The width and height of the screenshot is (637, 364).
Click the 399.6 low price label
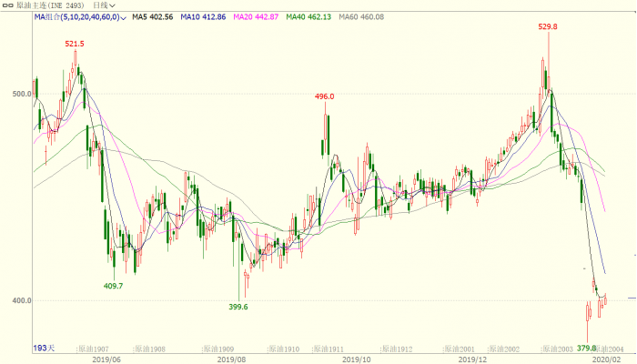click(238, 308)
